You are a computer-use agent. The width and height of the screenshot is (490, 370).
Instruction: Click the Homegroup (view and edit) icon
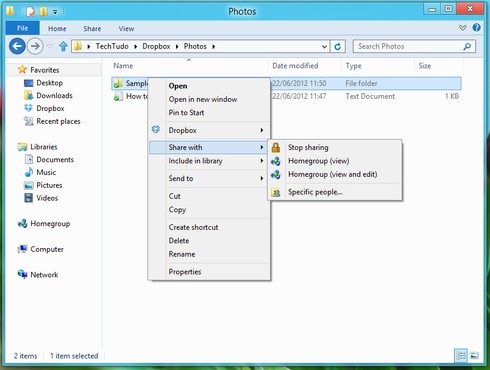[276, 174]
